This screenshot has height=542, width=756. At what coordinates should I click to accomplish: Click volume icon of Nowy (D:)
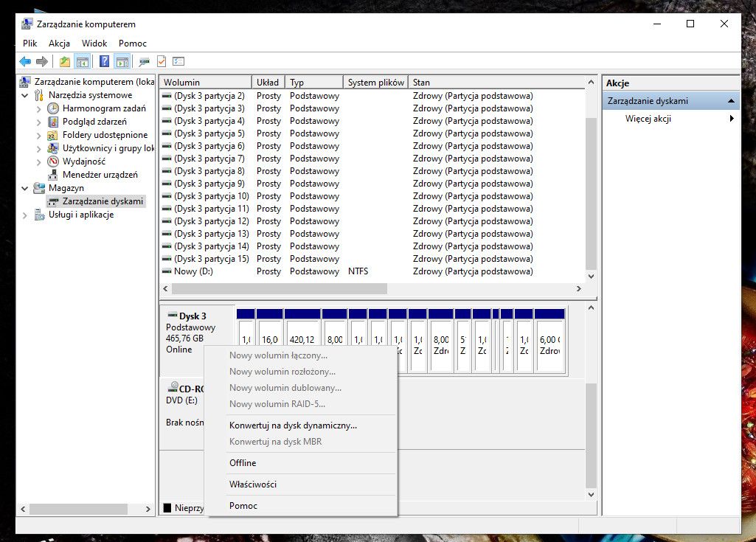167,271
